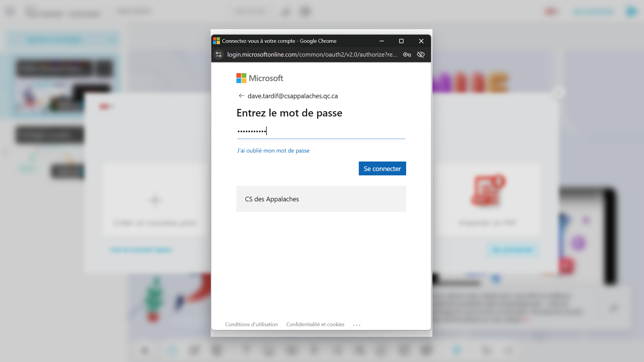Click the CS des Appalaches banner text
The image size is (644, 362).
pos(272,199)
